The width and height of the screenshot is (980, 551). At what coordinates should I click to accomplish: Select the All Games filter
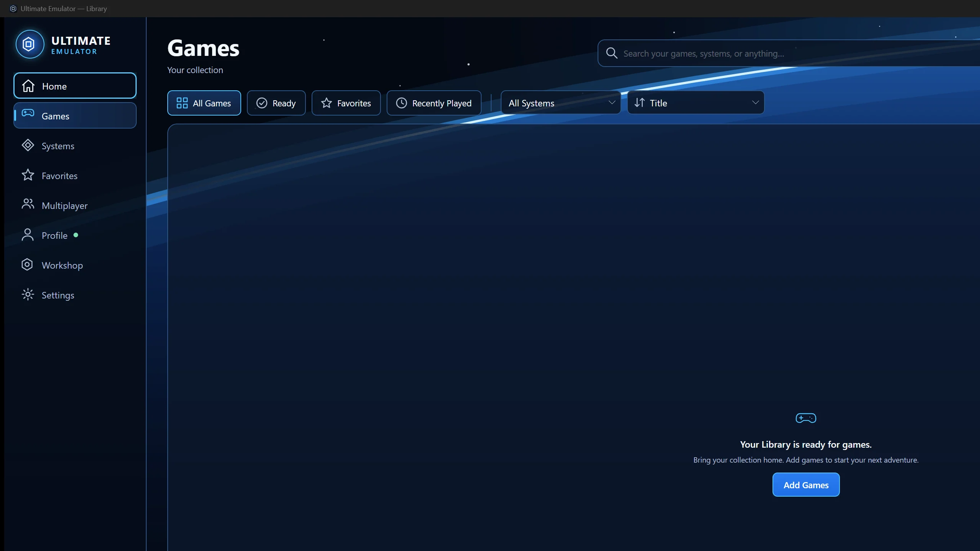coord(204,103)
